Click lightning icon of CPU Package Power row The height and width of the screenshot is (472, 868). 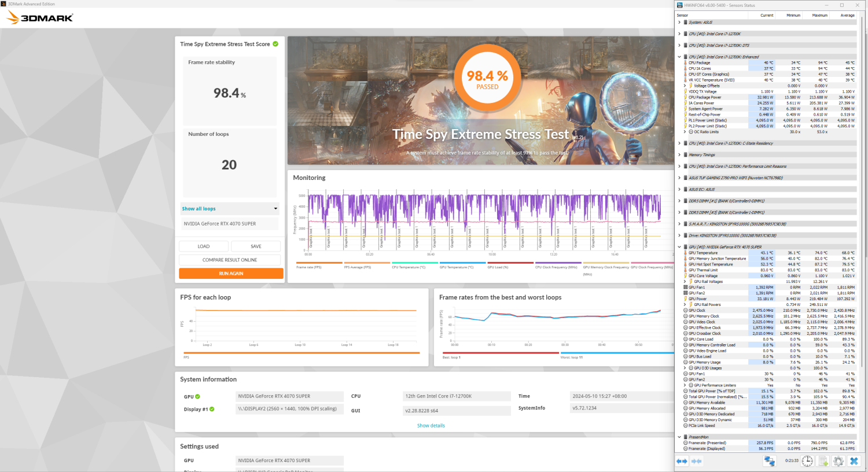coord(686,97)
